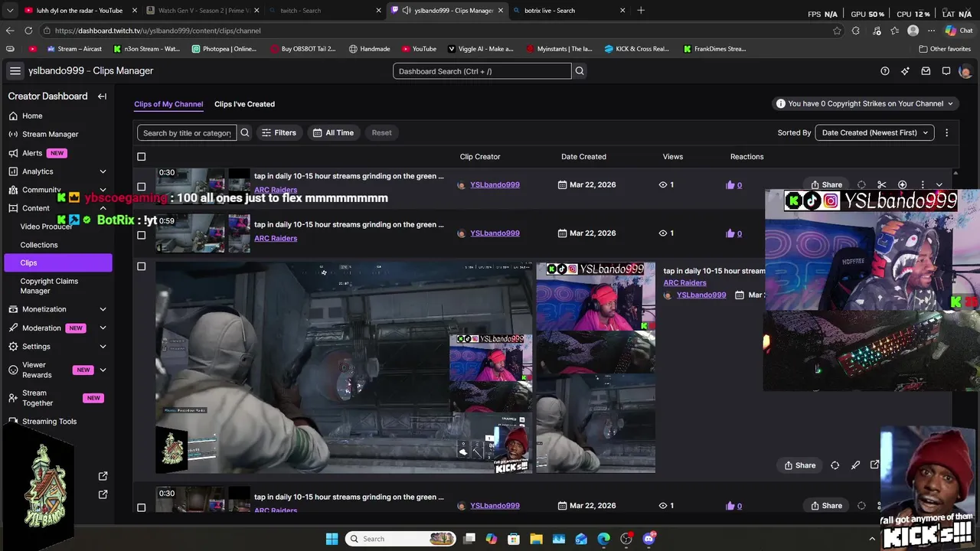The width and height of the screenshot is (980, 551).
Task: Bookmark this page with the star icon
Action: (837, 31)
